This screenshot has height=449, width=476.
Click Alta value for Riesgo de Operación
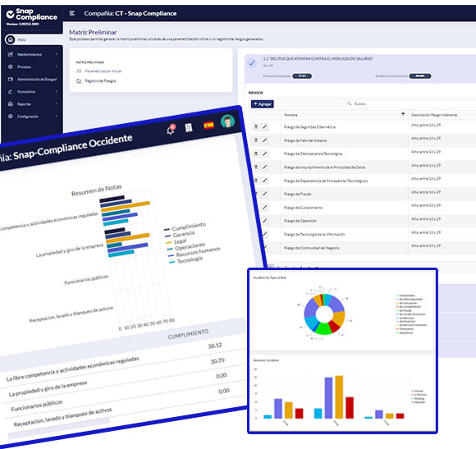[426, 219]
